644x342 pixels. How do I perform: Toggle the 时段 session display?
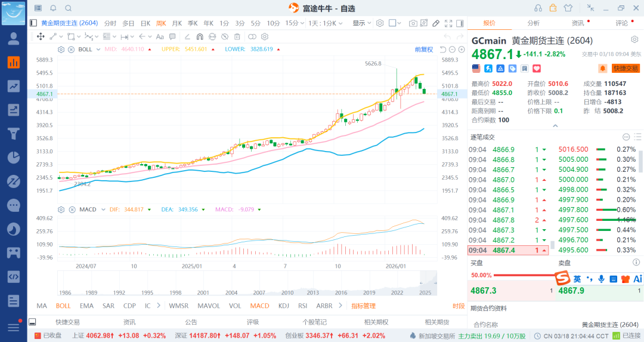[458, 306]
